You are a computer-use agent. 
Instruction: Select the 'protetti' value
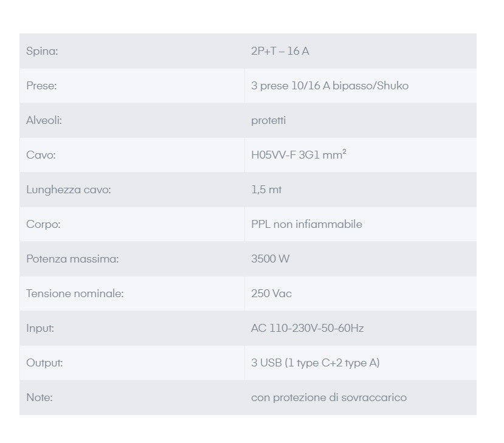[x=268, y=120]
